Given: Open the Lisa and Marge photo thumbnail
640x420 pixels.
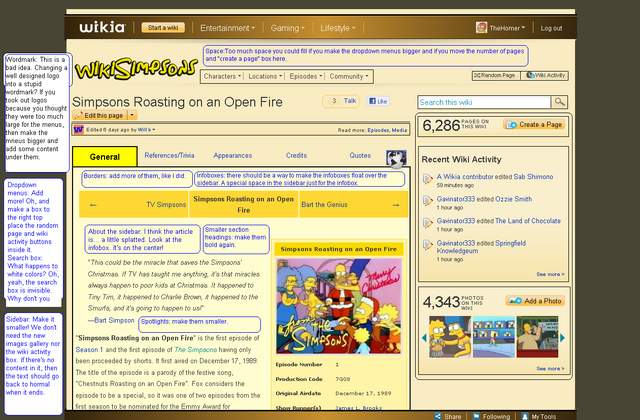Looking at the screenshot, I should [450, 337].
